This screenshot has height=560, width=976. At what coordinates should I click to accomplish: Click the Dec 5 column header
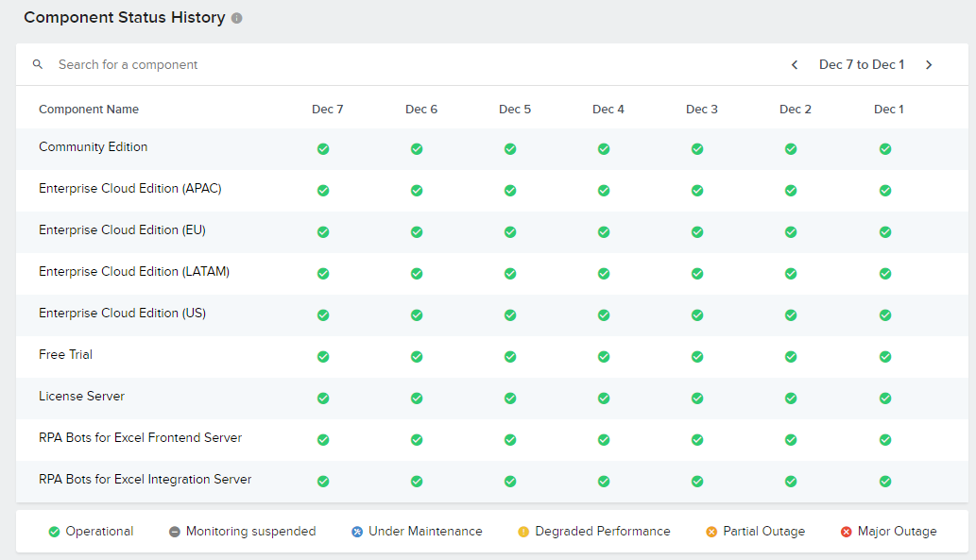coord(515,110)
